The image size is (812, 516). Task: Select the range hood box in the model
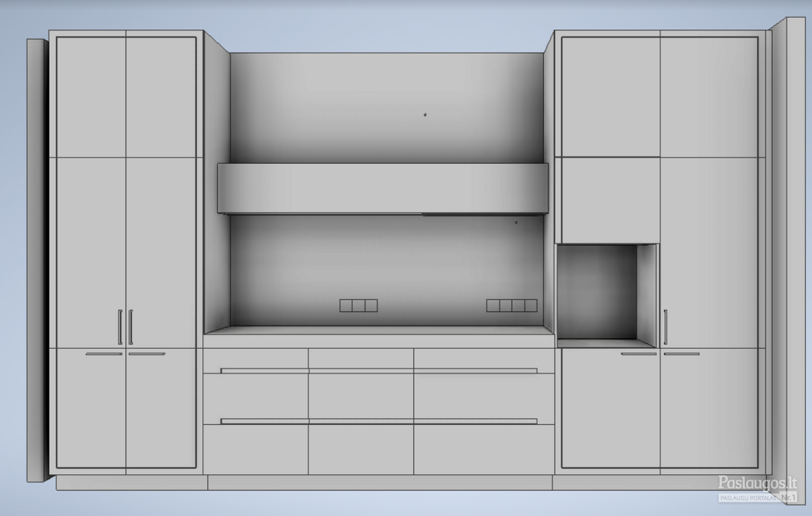[383, 189]
